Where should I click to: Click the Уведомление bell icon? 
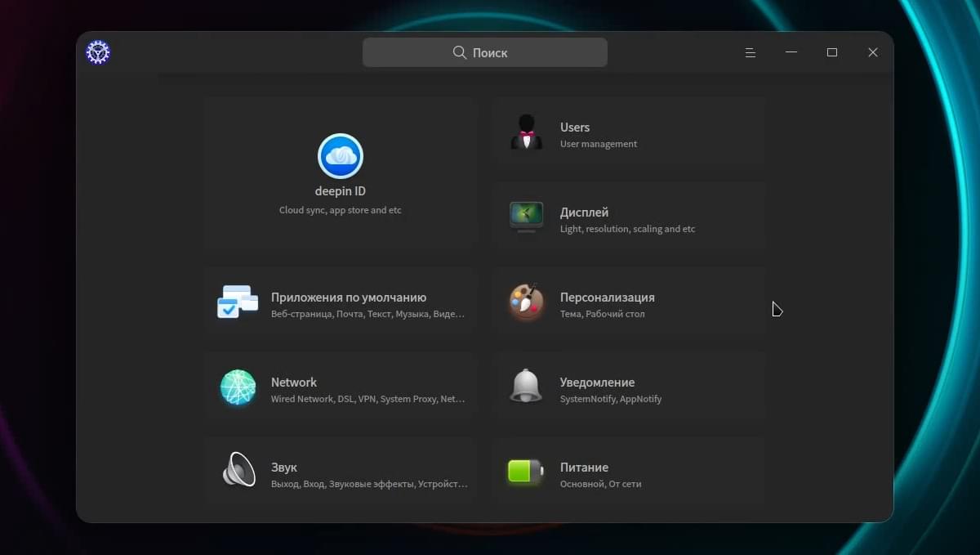[x=526, y=386]
